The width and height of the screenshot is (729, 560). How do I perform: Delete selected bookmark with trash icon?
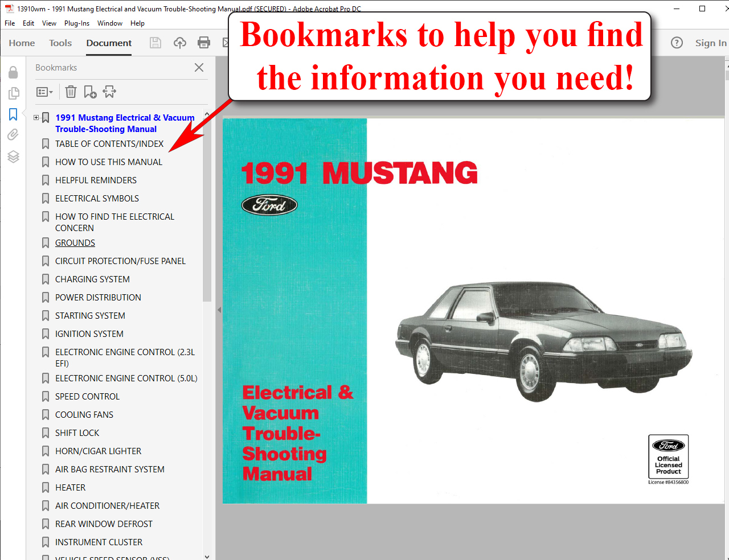[x=71, y=92]
